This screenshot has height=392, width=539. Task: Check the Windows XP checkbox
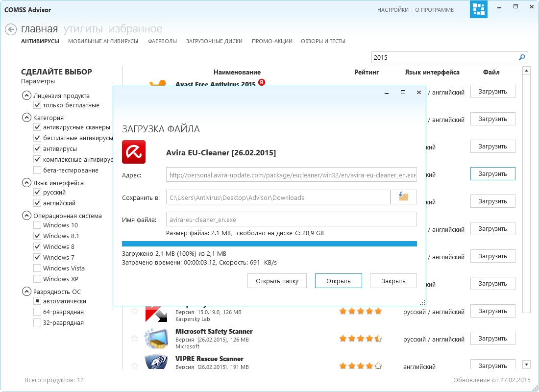(x=37, y=279)
